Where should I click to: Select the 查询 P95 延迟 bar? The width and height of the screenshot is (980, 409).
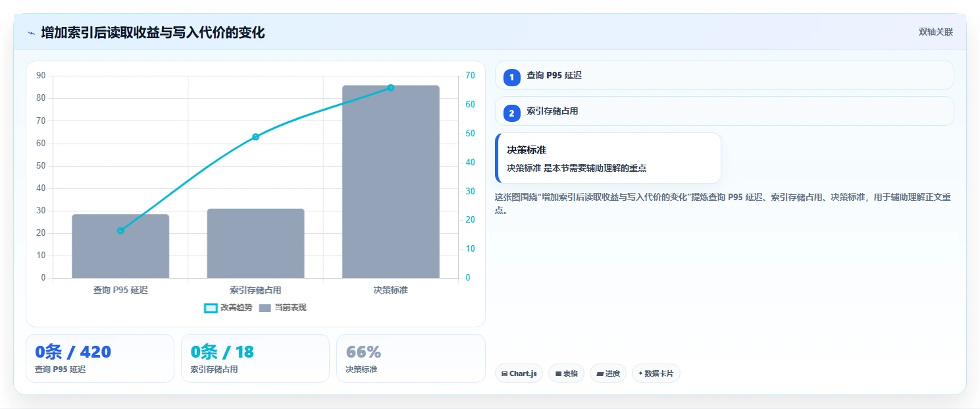pos(120,246)
